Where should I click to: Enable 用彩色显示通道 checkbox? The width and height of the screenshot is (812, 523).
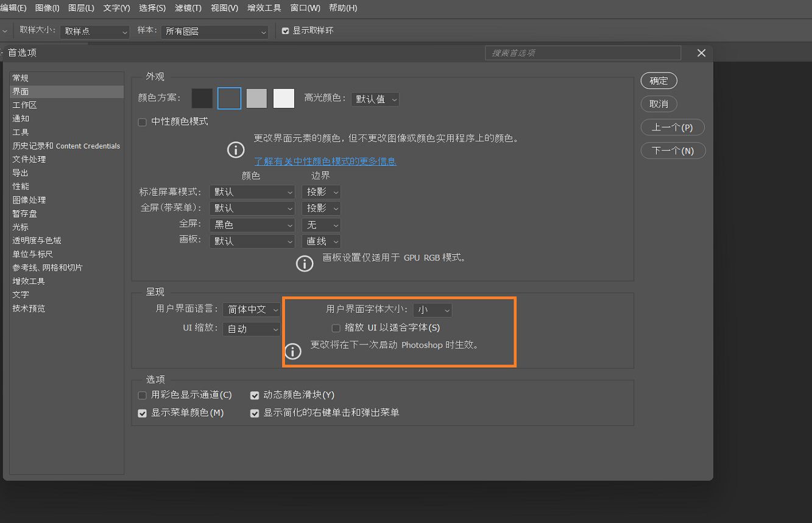[142, 395]
